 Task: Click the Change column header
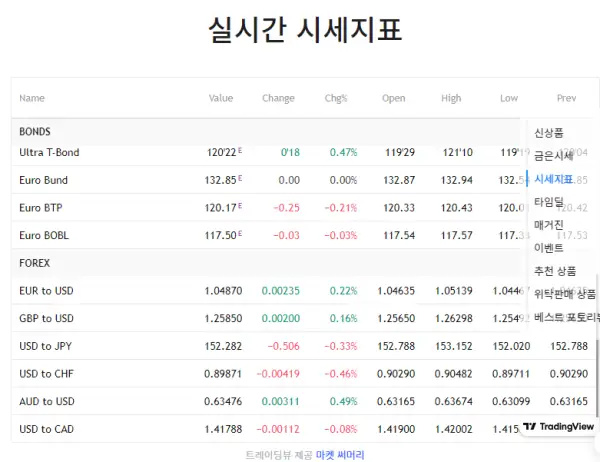(278, 98)
